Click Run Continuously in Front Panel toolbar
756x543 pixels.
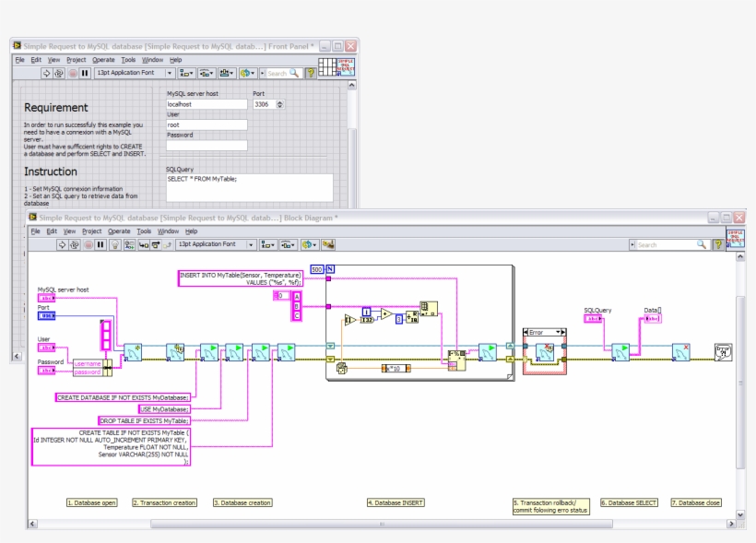click(x=59, y=74)
